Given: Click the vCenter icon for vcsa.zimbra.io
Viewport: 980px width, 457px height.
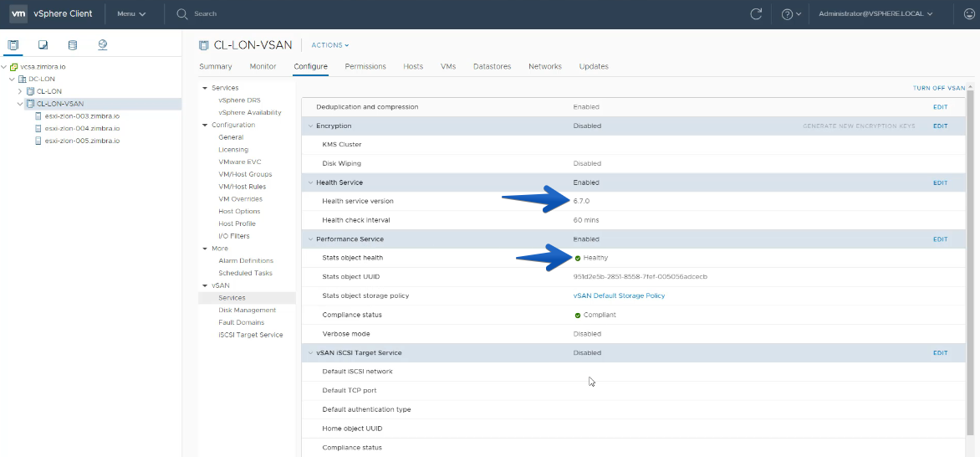Looking at the screenshot, I should [x=13, y=67].
